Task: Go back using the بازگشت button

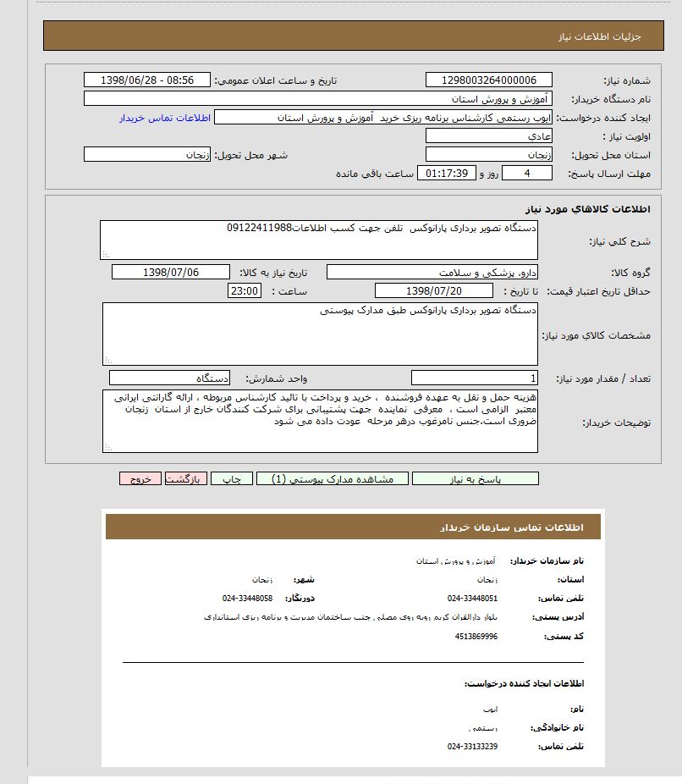Action: pos(186,478)
